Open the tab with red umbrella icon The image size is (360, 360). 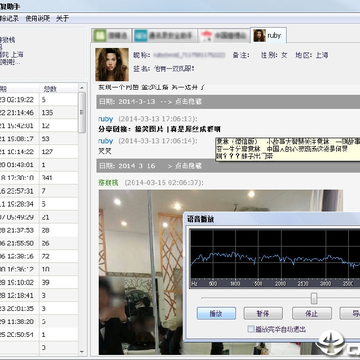click(x=224, y=35)
